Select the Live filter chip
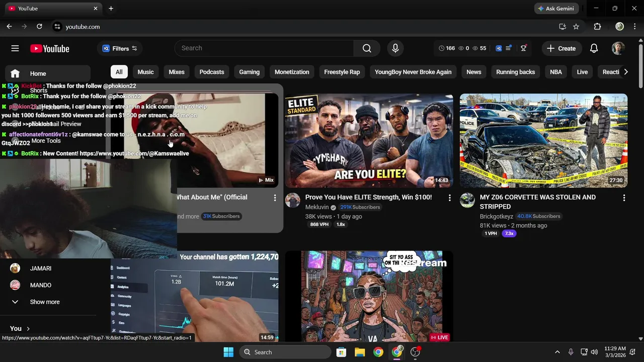 (582, 72)
